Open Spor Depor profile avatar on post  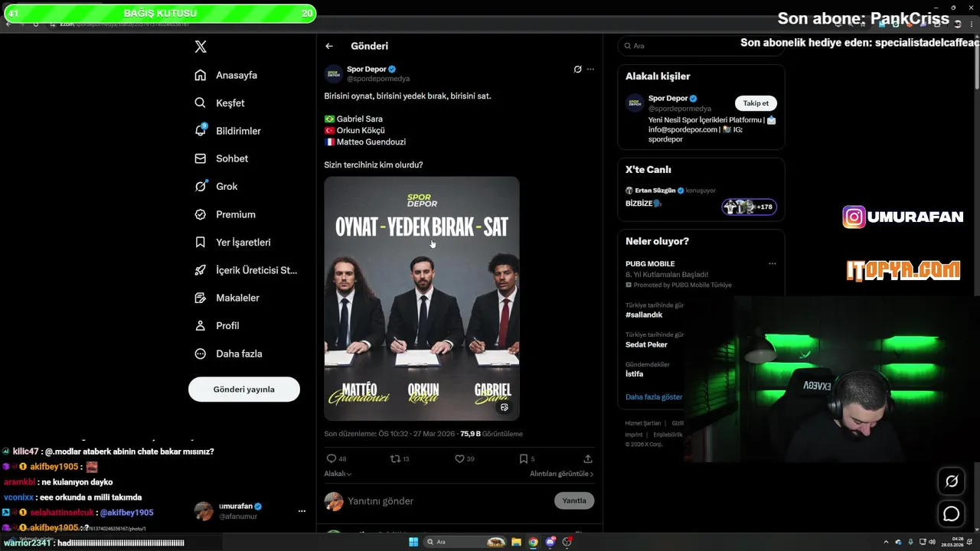click(333, 73)
